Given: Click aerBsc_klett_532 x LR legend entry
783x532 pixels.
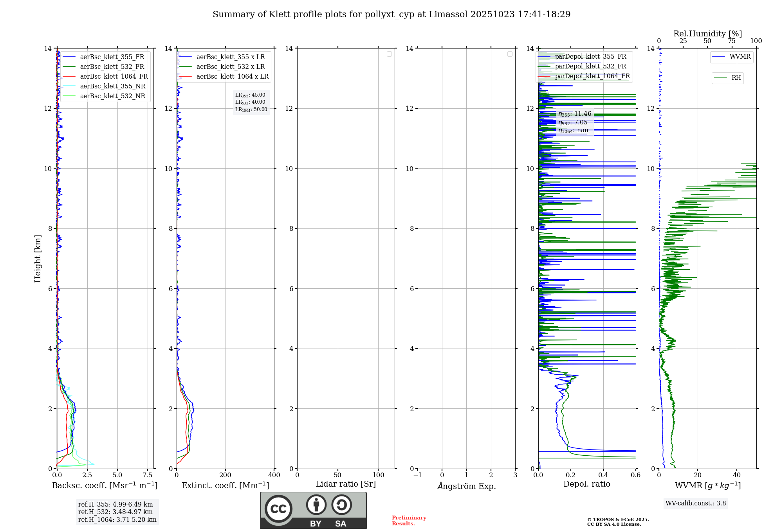Looking at the screenshot, I should pyautogui.click(x=230, y=67).
